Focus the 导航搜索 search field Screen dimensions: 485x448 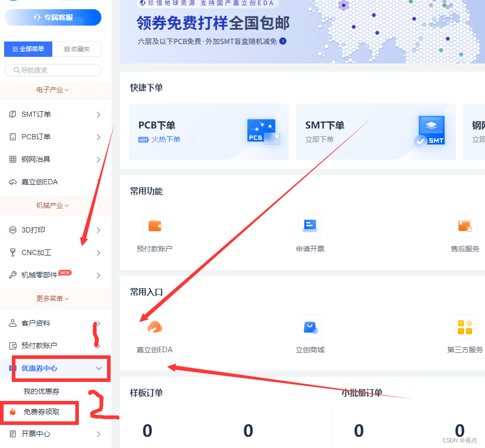tap(53, 70)
